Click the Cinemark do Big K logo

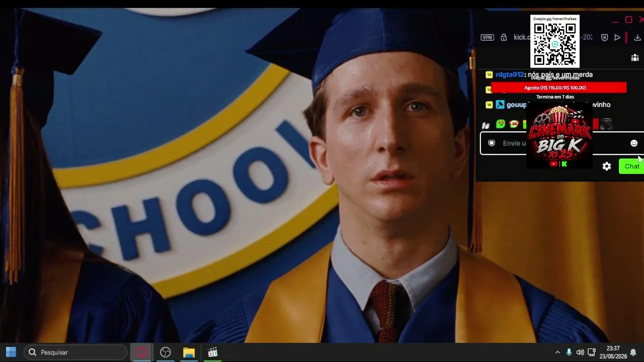[559, 136]
